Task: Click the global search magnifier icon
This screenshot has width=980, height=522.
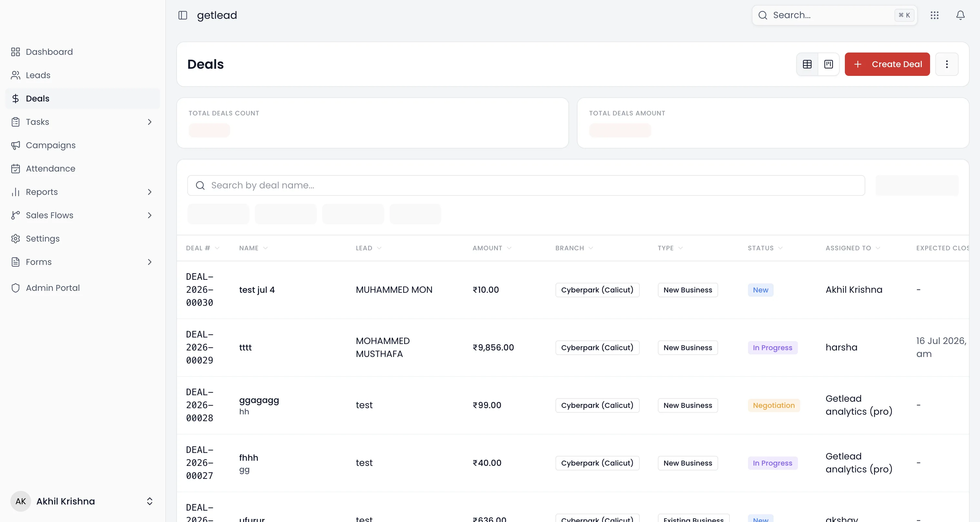Action: pyautogui.click(x=763, y=15)
